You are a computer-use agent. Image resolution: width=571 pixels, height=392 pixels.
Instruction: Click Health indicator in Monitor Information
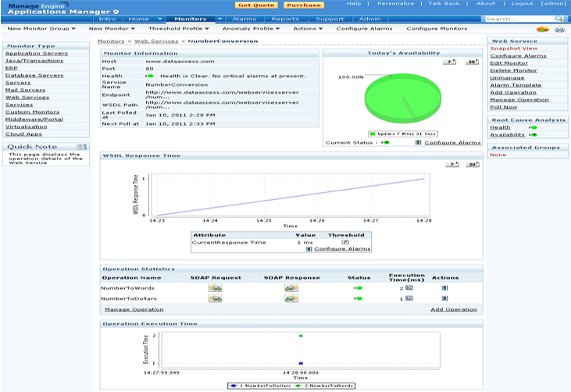tap(150, 76)
